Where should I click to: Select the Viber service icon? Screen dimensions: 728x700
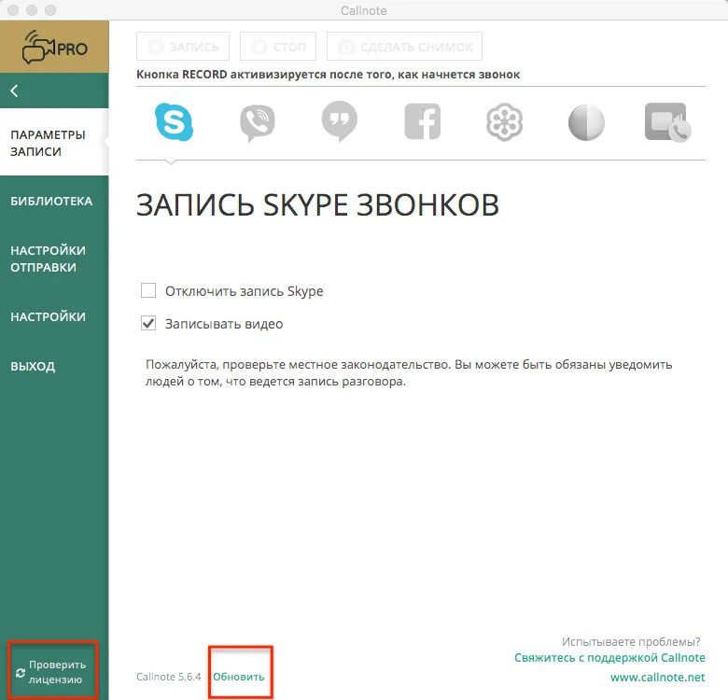[258, 122]
